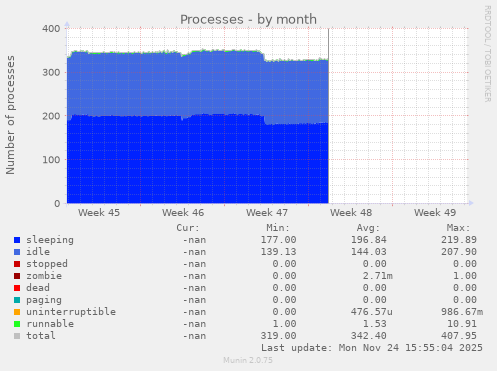Click the 'Week 49' axis label

click(435, 213)
